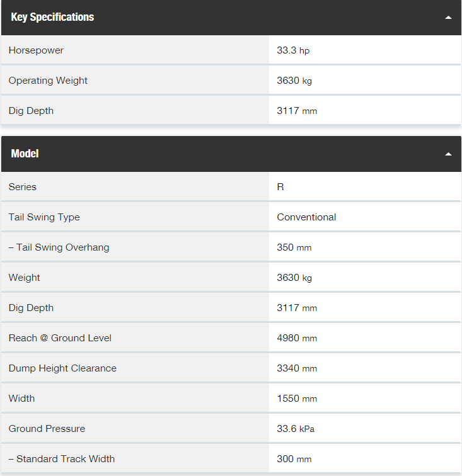Viewport: 462px width, 476px height.
Task: Click the 33.6 kPa value
Action: pos(296,429)
